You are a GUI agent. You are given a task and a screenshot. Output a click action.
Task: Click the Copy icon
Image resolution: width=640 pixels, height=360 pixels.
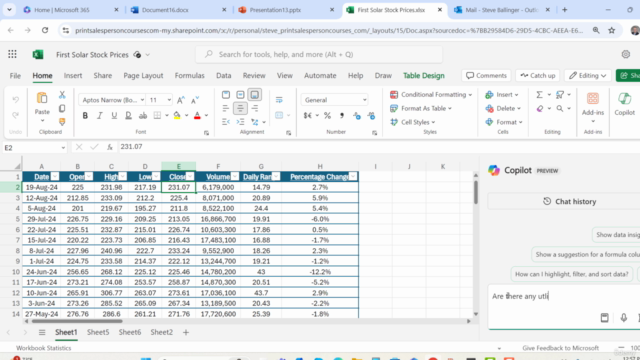62,109
